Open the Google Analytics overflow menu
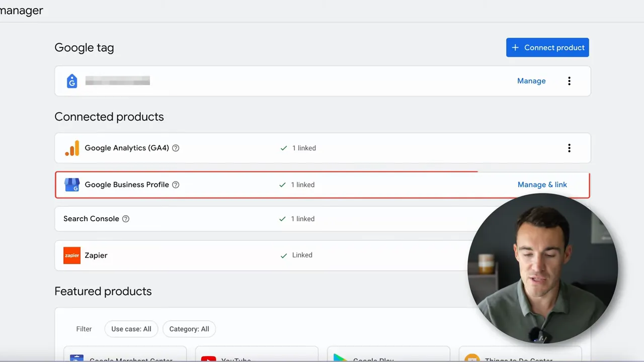 (569, 148)
